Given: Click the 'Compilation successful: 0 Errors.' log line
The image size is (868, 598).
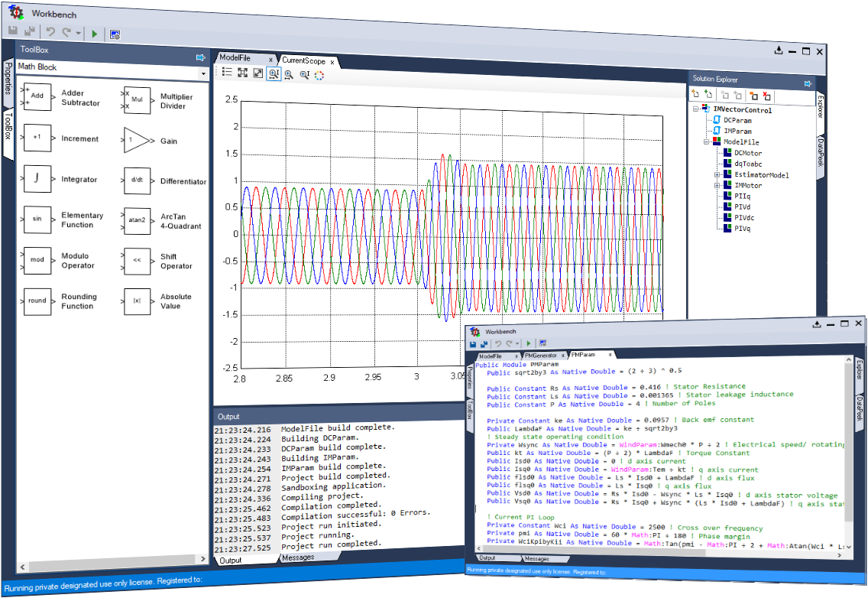Looking at the screenshot, I should click(x=355, y=515).
